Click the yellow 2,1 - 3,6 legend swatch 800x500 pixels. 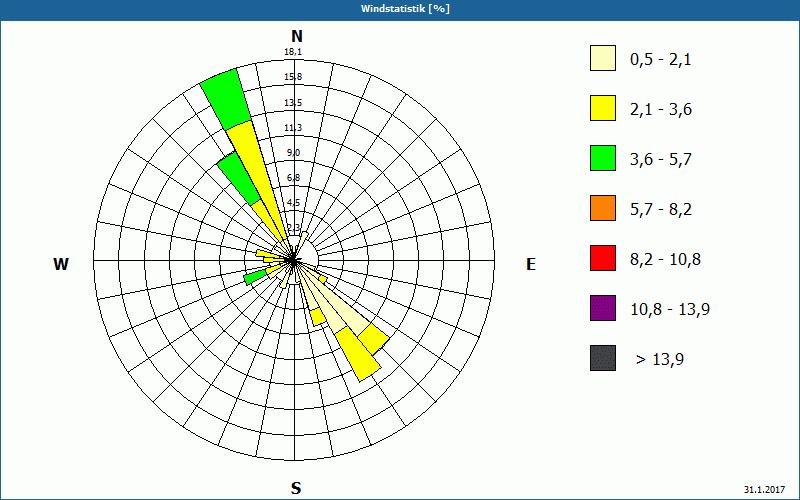[603, 108]
